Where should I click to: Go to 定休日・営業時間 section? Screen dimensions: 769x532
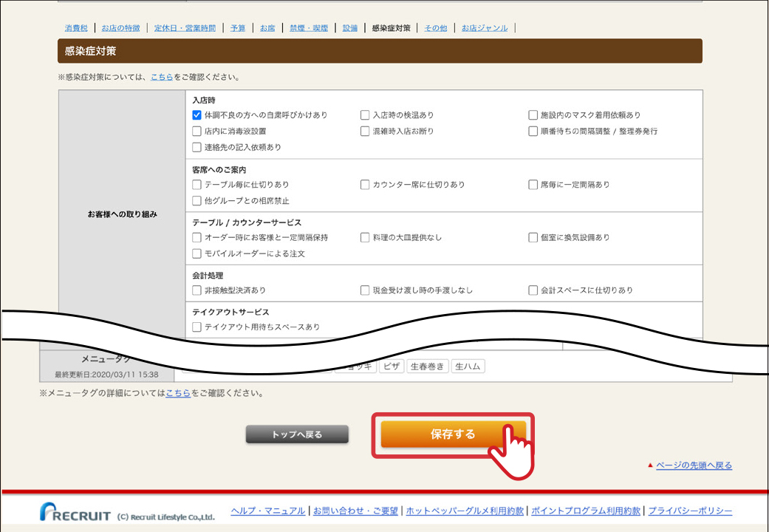(x=185, y=28)
